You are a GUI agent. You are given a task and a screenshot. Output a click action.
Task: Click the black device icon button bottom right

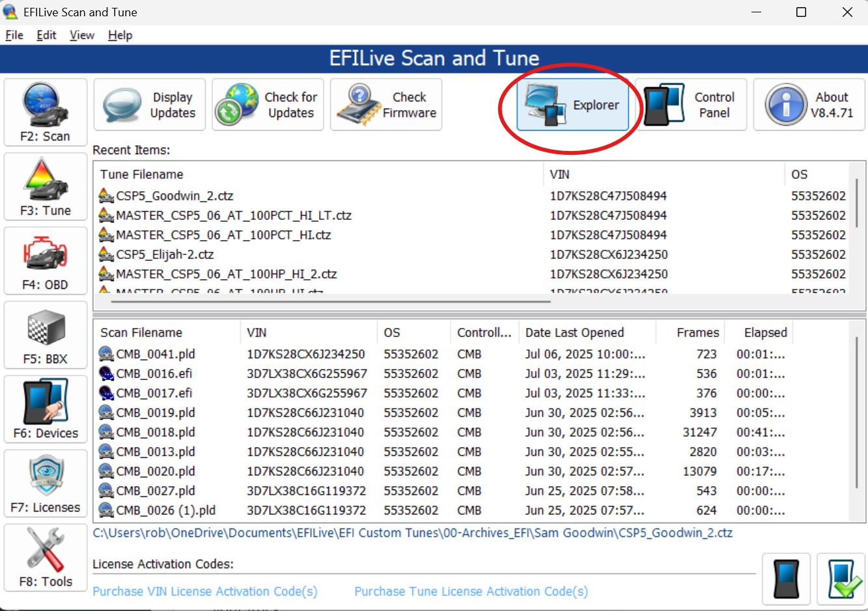pyautogui.click(x=787, y=579)
